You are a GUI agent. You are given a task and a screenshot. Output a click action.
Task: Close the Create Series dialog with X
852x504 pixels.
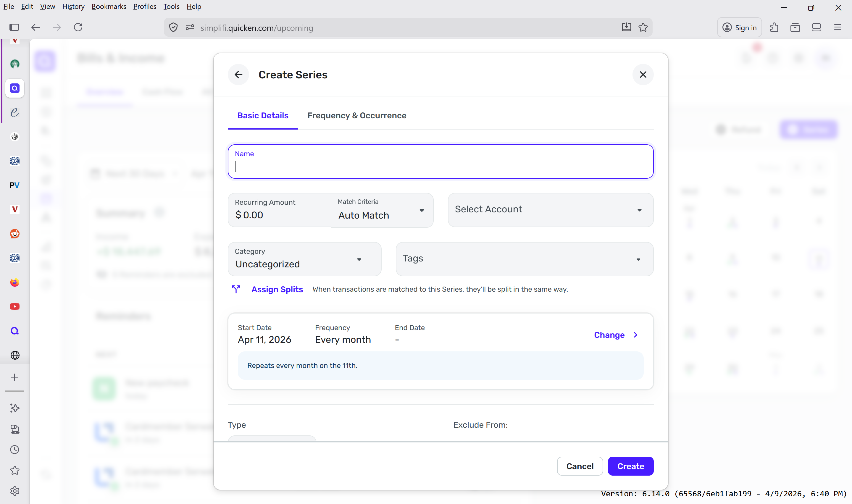(643, 75)
